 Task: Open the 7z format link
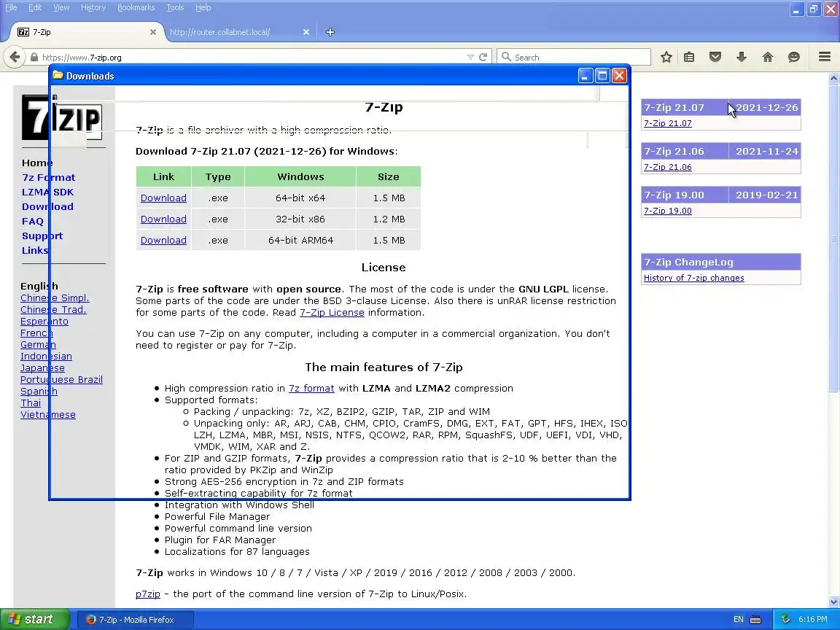coord(311,389)
